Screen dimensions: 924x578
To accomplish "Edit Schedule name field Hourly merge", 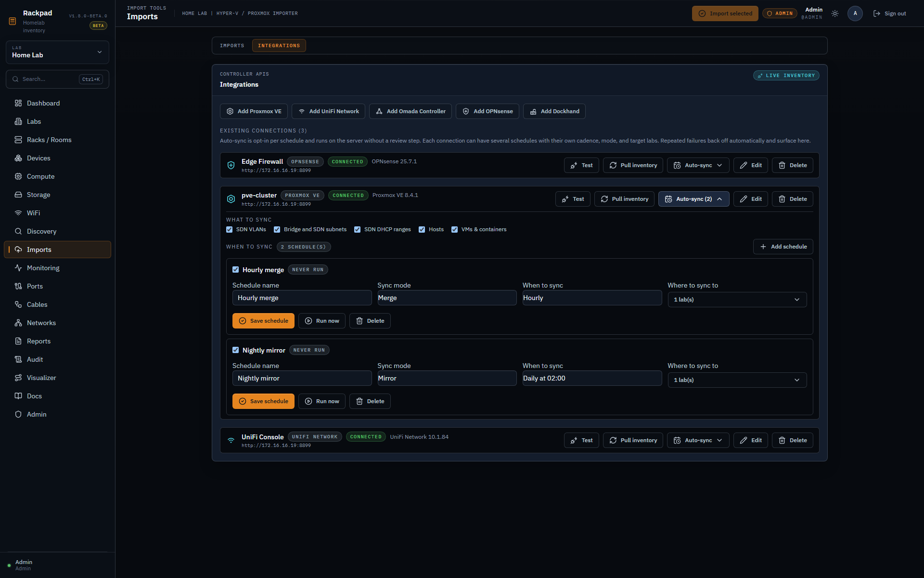I will pyautogui.click(x=302, y=298).
